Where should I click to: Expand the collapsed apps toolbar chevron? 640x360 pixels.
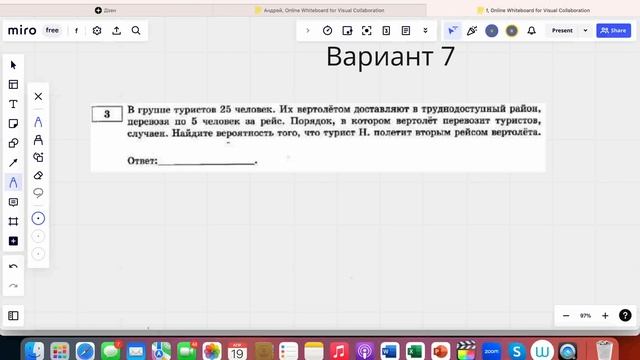pos(308,31)
